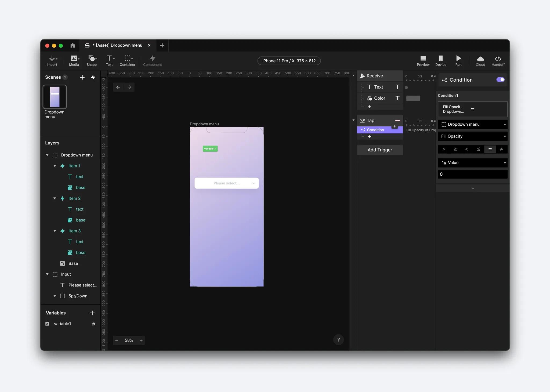
Task: Select the Container tool
Action: click(x=128, y=61)
